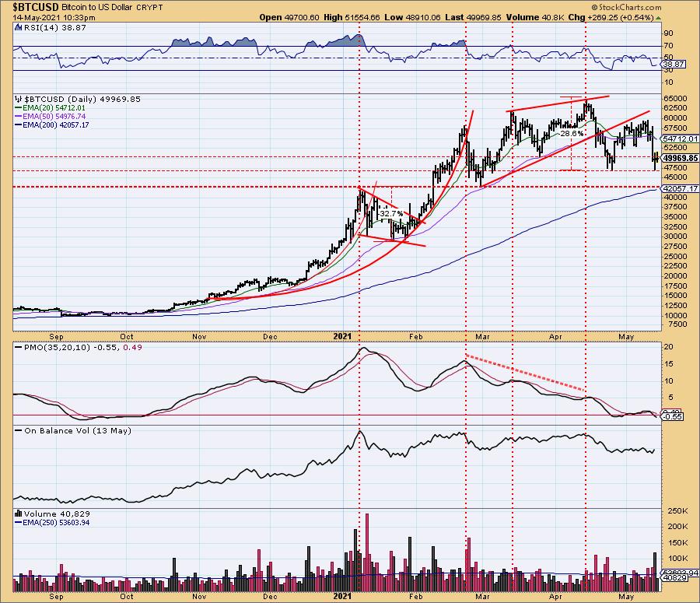Screen dimensions: 700x603
Task: Click the PMO(35,20,10) -0.55, 0.49 label
Action: tap(83, 347)
